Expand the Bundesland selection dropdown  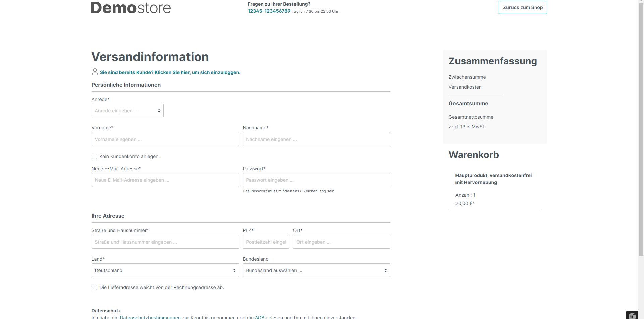click(x=316, y=270)
